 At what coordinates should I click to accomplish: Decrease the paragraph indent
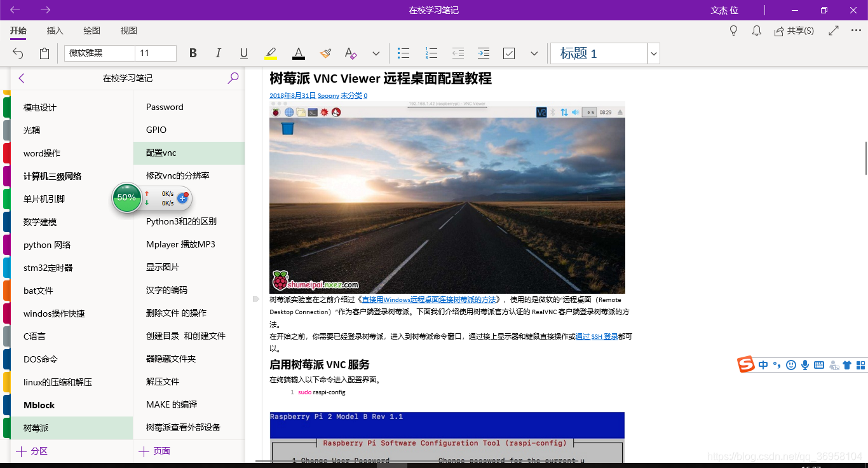pyautogui.click(x=458, y=53)
